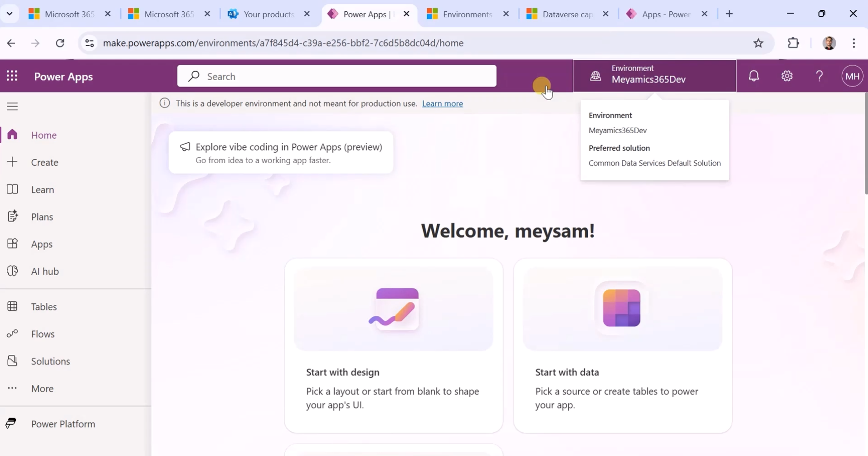This screenshot has height=456, width=868.
Task: Click the Power Apps search box
Action: pyautogui.click(x=336, y=76)
